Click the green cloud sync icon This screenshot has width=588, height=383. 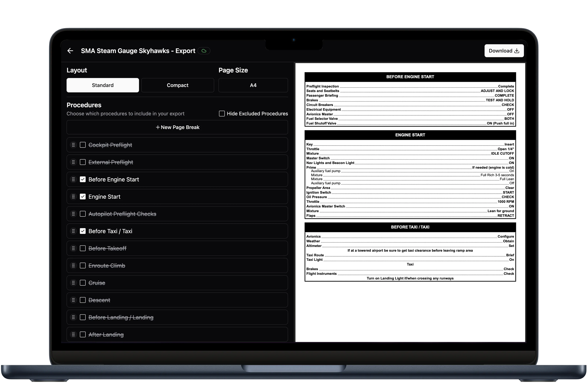click(204, 51)
